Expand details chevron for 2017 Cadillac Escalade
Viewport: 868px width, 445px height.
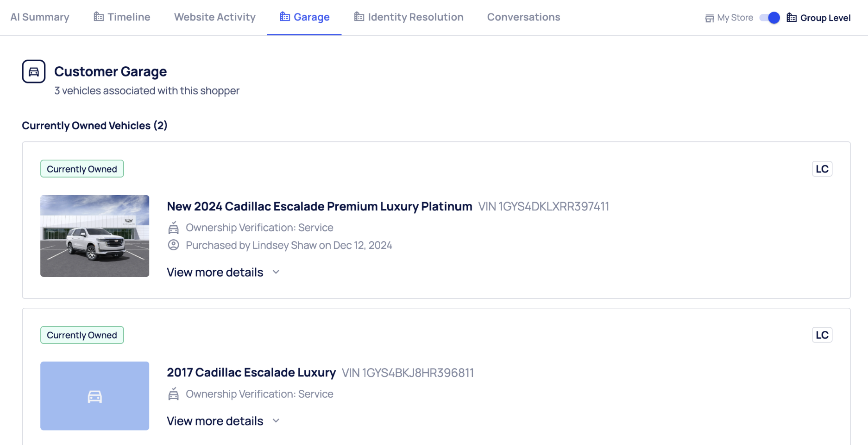click(x=276, y=421)
